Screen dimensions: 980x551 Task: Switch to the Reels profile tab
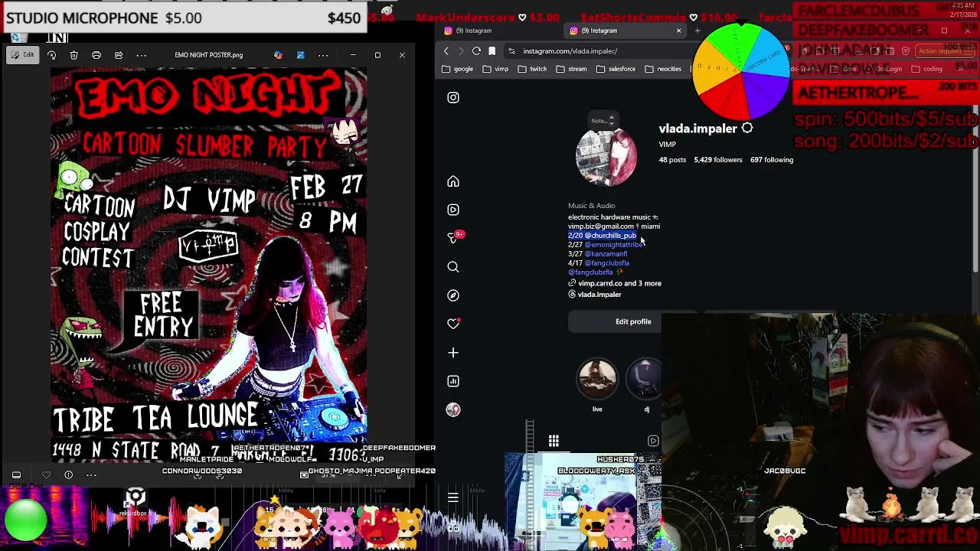click(x=653, y=442)
